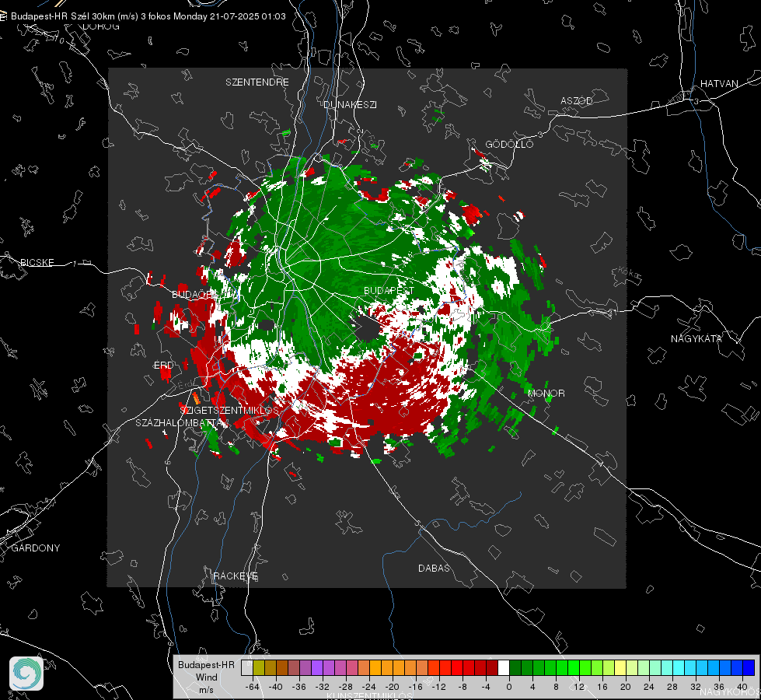761x700 pixels.
Task: Click the BUDAPEST city label
Action: coord(389,290)
